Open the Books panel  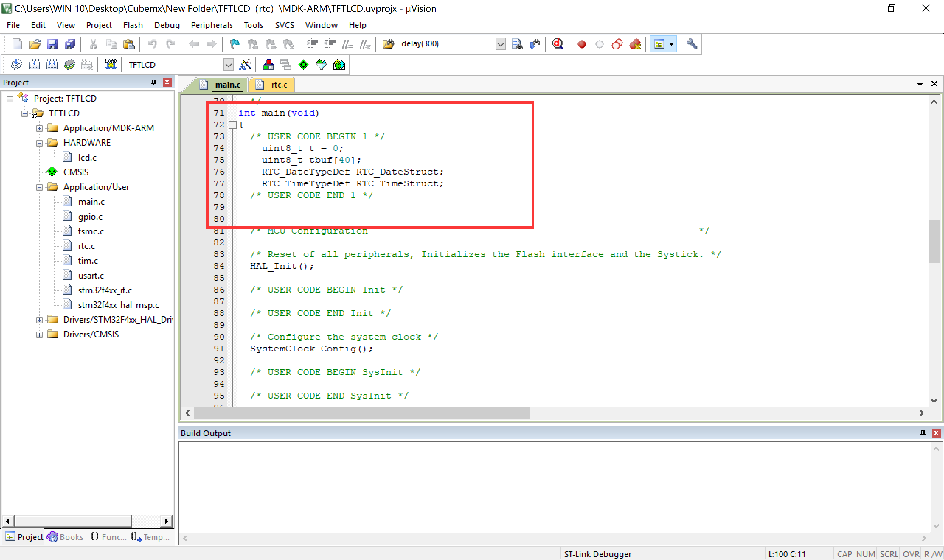tap(65, 537)
